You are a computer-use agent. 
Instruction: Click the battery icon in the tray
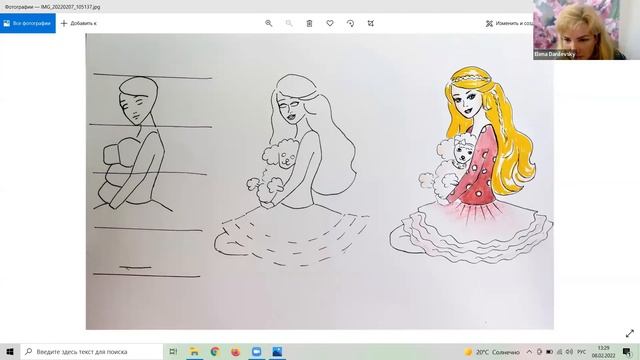pos(549,352)
